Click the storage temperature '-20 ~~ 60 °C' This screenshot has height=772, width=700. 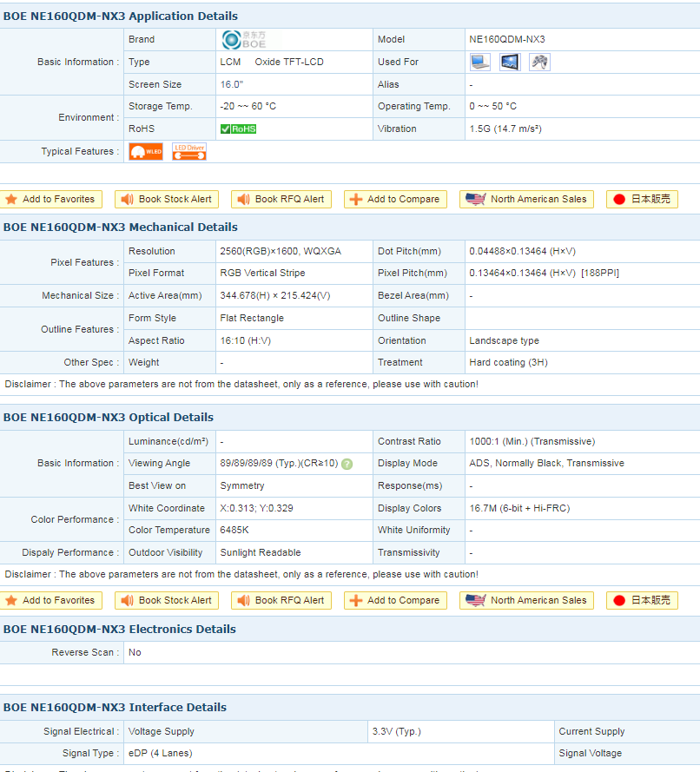point(248,106)
